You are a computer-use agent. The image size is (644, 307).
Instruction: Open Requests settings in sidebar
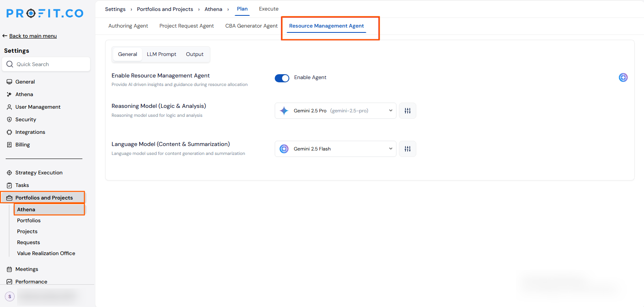(28, 243)
